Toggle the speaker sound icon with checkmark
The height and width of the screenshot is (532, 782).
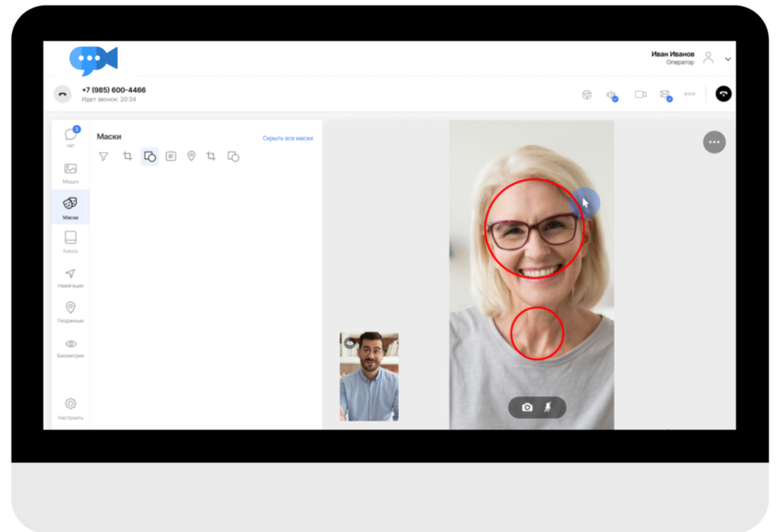(612, 95)
